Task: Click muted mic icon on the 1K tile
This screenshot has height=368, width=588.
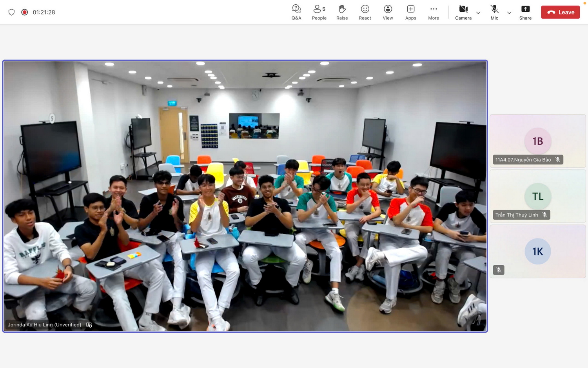Action: pos(499,270)
